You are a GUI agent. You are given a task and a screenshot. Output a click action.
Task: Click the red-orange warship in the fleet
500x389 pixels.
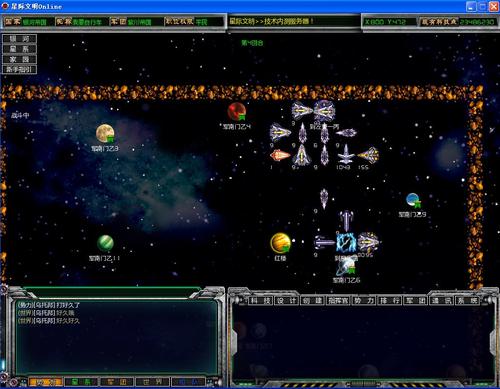(280, 155)
